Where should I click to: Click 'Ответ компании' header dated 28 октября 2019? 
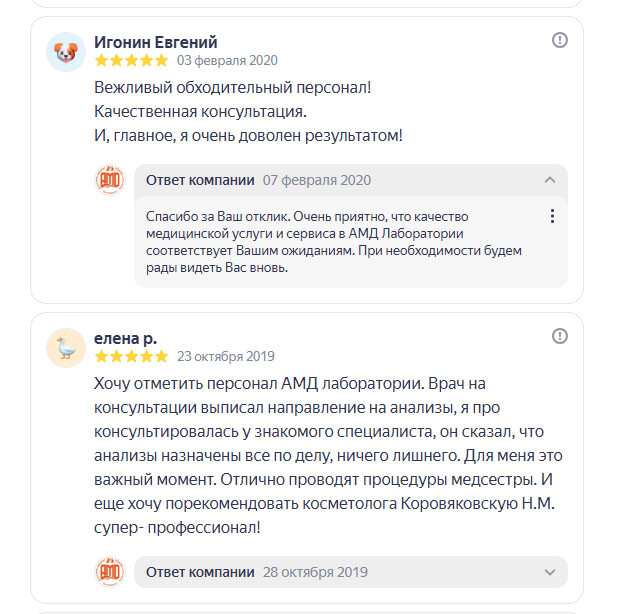tap(200, 572)
